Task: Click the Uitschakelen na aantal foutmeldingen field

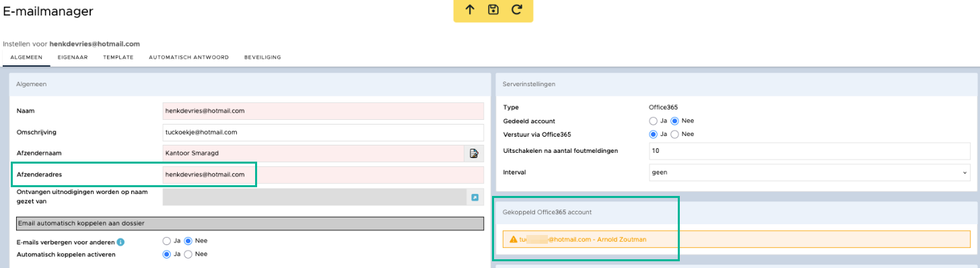Action: tap(809, 151)
